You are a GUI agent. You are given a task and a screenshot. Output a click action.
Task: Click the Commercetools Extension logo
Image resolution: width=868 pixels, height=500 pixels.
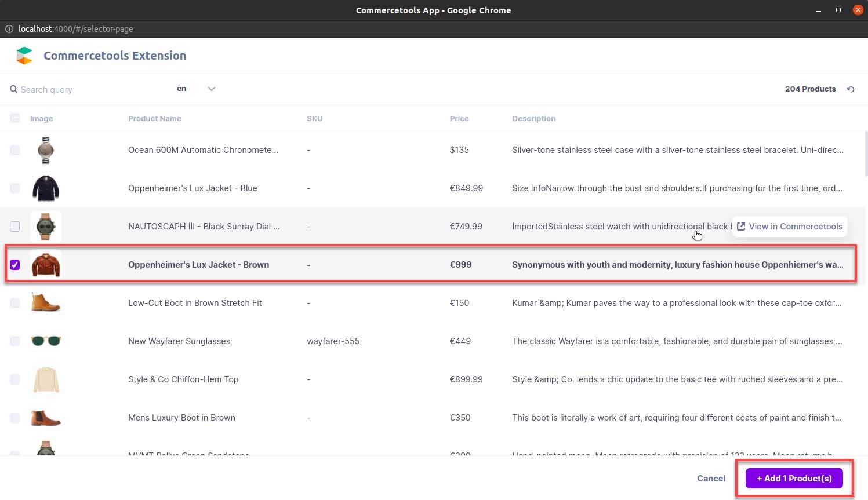point(24,55)
